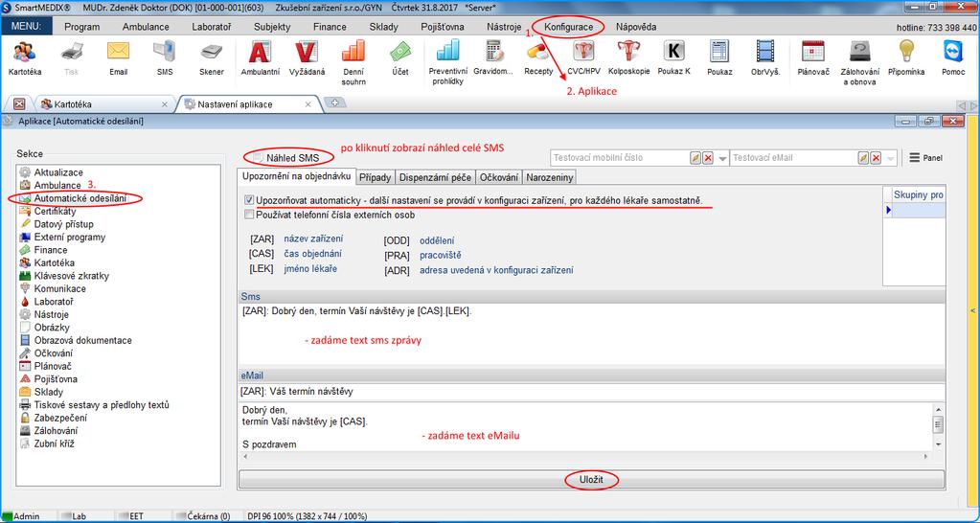Switch to the Očkování tab

(498, 177)
